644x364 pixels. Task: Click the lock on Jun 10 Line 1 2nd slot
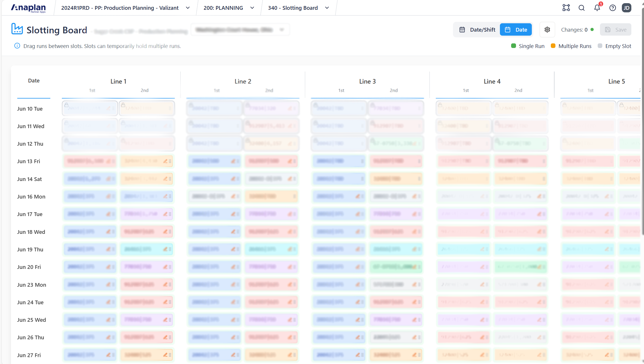click(x=123, y=105)
